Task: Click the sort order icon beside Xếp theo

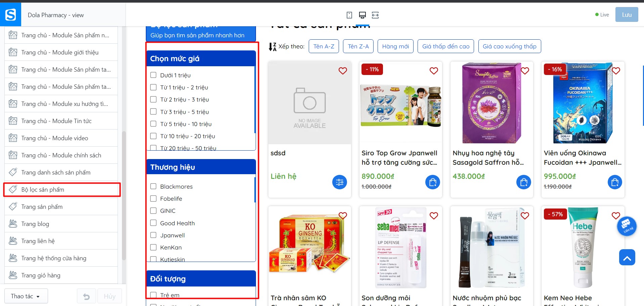Action: tap(272, 47)
